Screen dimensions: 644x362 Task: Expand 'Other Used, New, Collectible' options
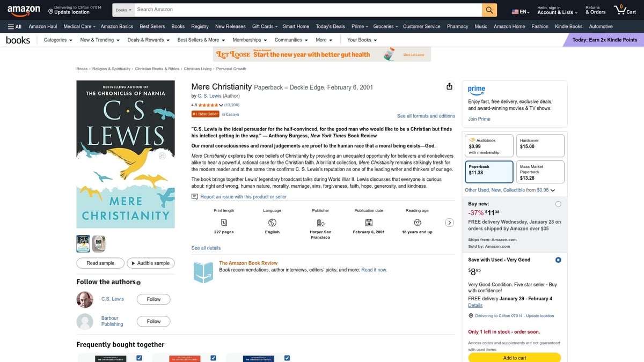[553, 190]
